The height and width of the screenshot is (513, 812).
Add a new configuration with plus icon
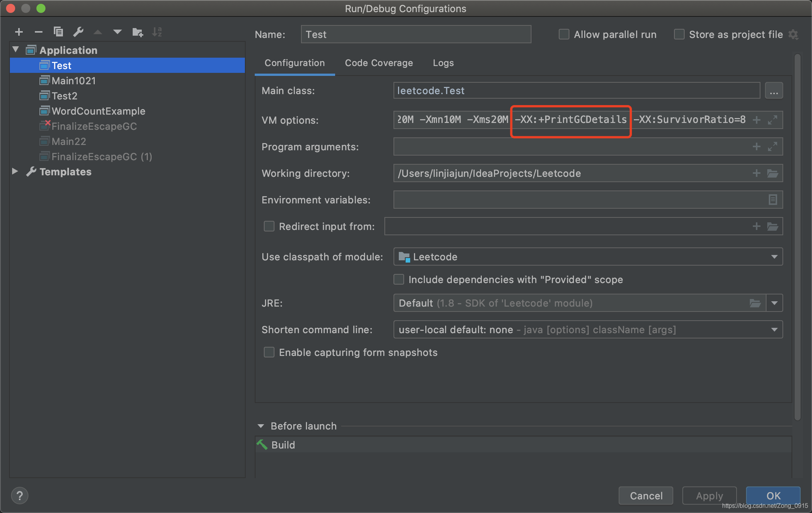pos(19,32)
